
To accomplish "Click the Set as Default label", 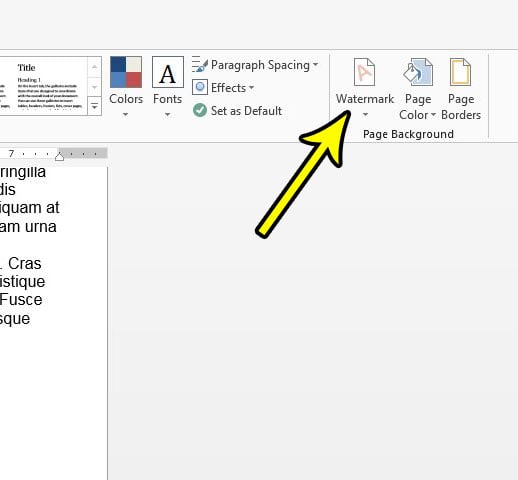I will click(x=246, y=111).
